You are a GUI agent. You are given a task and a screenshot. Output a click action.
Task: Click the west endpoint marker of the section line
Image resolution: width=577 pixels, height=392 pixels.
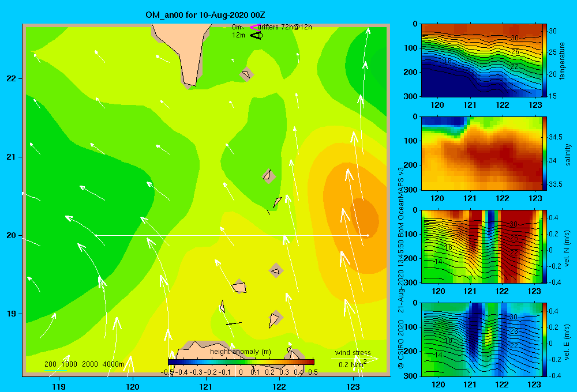point(96,235)
